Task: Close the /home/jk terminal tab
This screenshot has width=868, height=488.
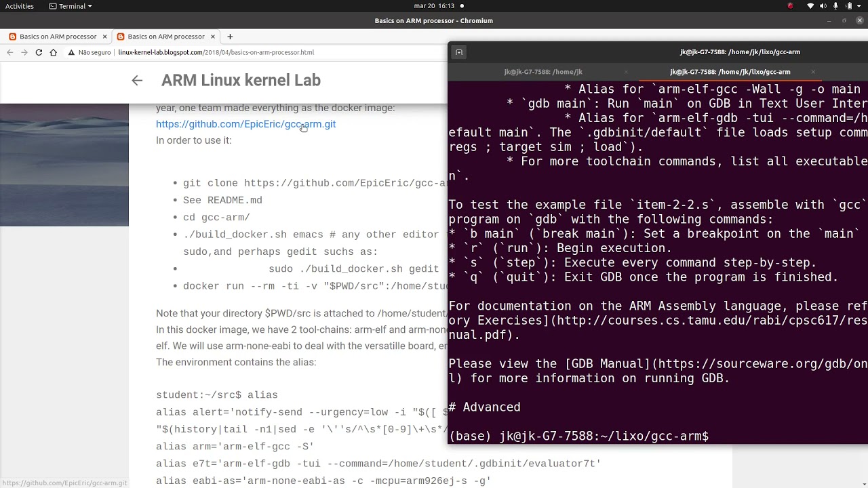Action: click(x=626, y=72)
